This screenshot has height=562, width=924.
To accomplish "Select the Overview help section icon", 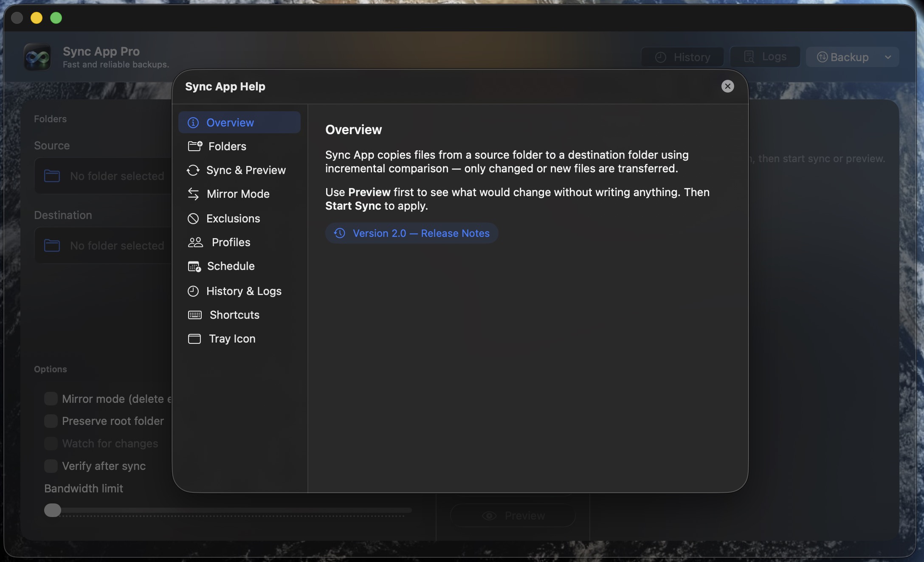I will [x=194, y=122].
